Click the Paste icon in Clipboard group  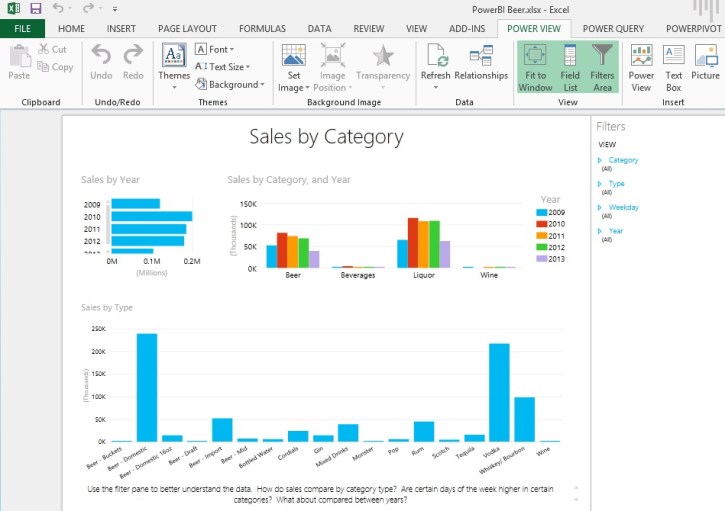tap(18, 61)
